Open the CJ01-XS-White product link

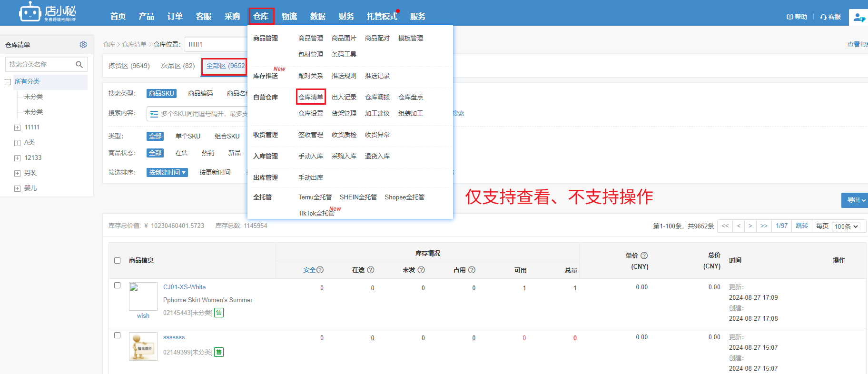pos(184,287)
